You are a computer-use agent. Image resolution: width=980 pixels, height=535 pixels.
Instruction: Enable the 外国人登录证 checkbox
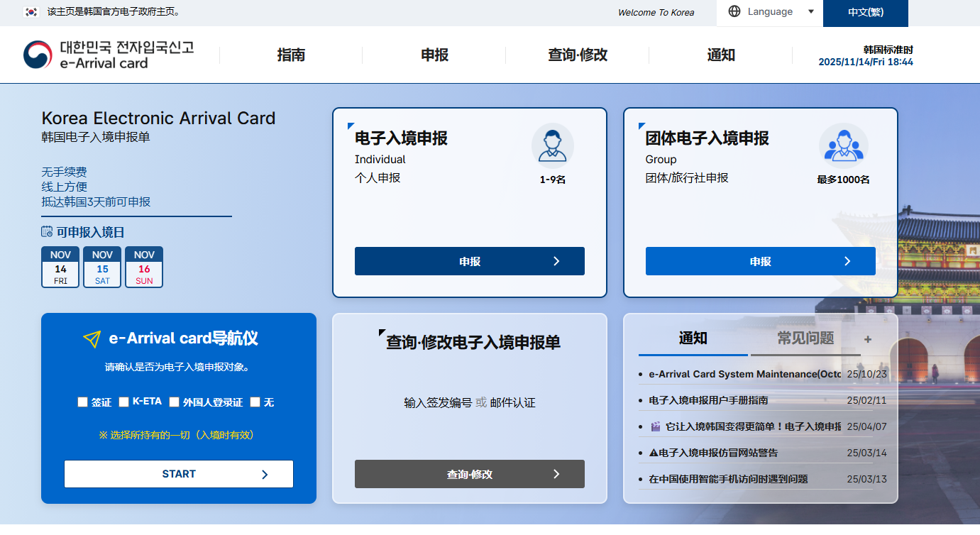tap(174, 402)
